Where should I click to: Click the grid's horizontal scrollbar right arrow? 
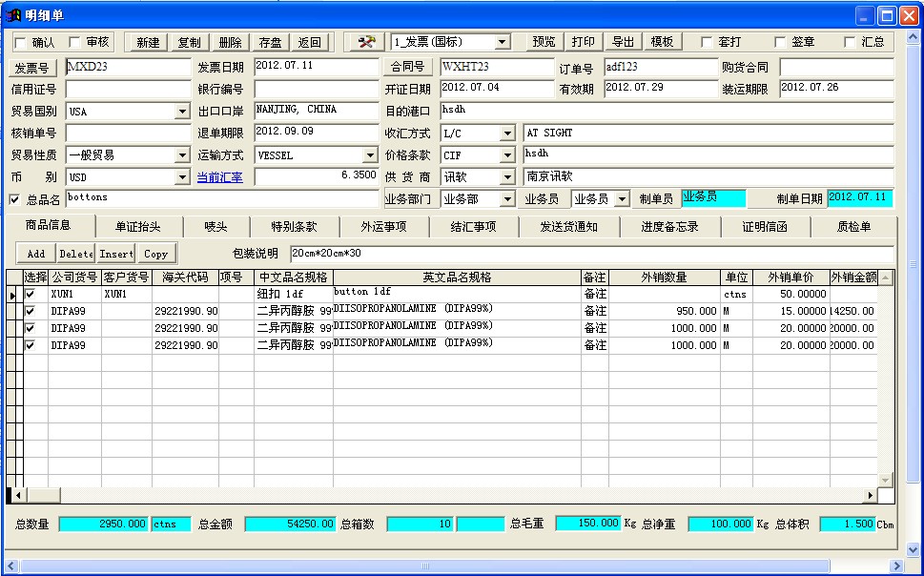click(870, 495)
